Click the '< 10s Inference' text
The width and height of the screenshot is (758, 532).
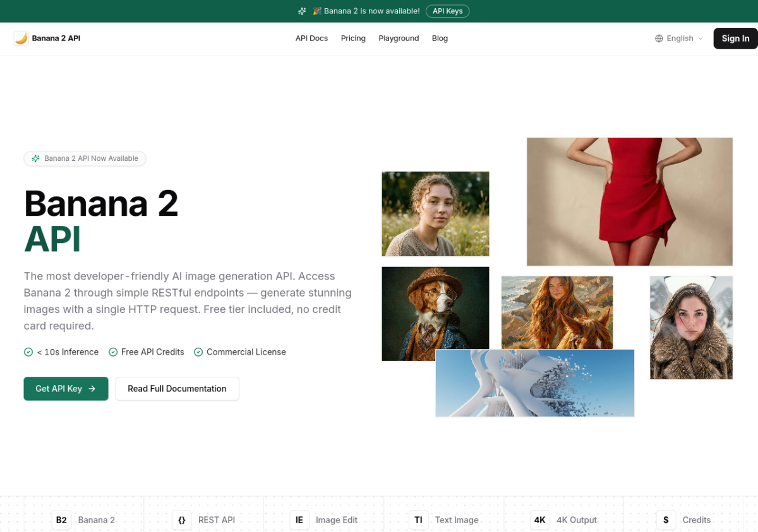pyautogui.click(x=68, y=352)
